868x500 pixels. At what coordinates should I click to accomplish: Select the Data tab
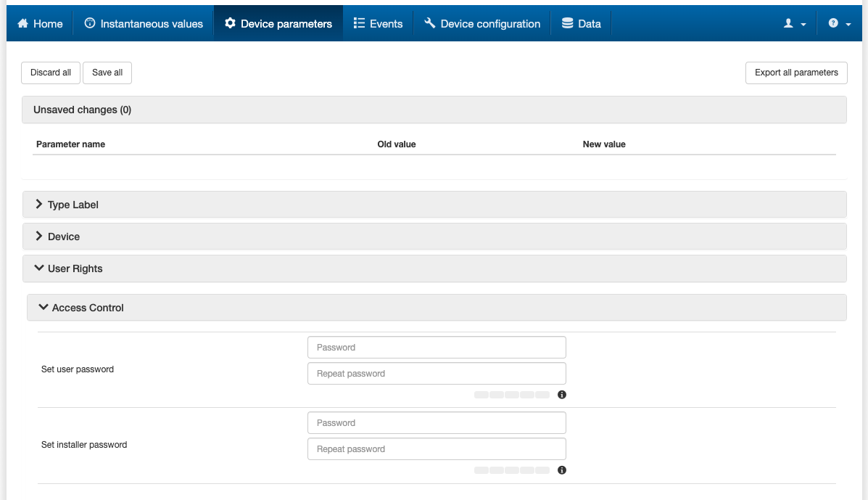[x=581, y=24]
